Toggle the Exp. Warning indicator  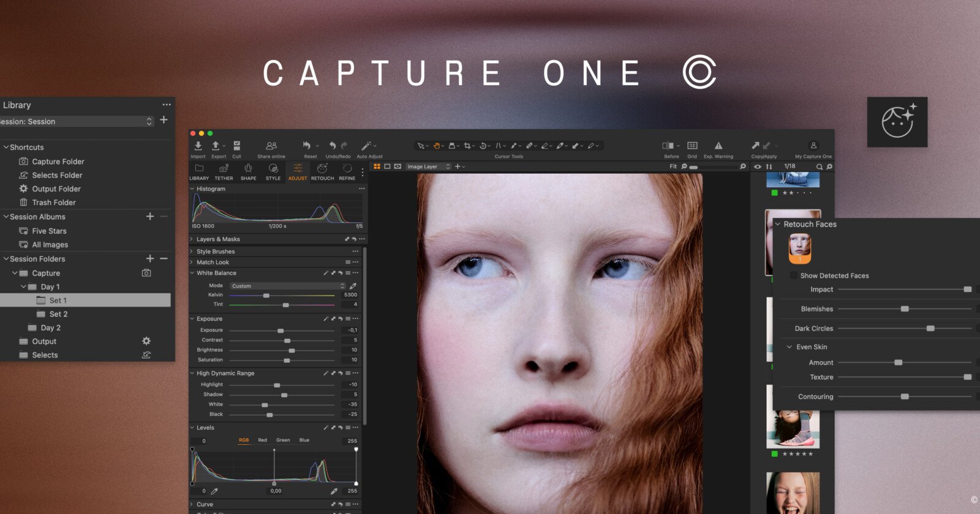[718, 146]
